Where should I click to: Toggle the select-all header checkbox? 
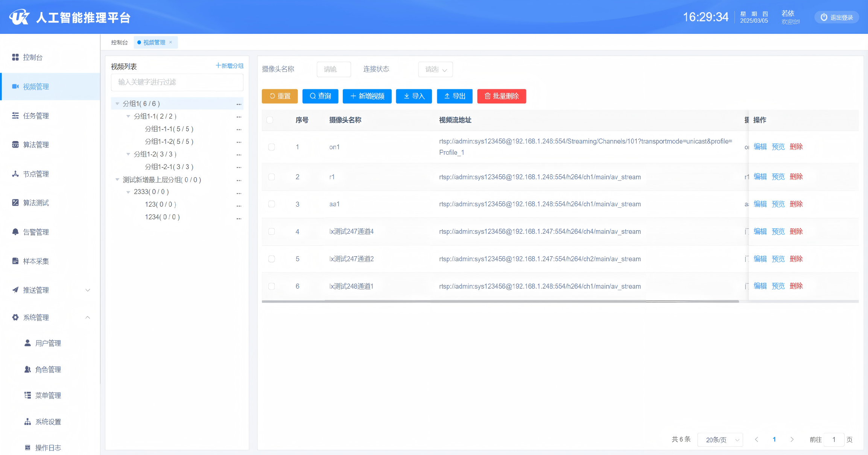click(x=270, y=120)
